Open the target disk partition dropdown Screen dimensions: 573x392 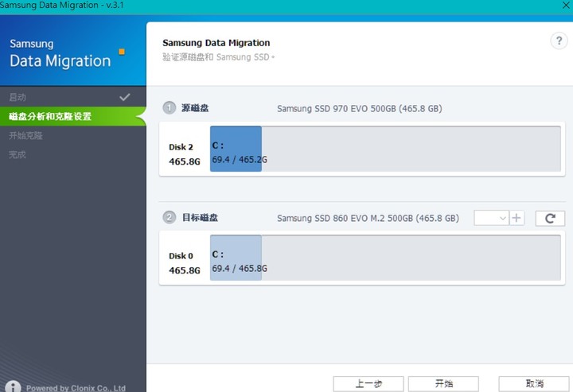pyautogui.click(x=491, y=218)
